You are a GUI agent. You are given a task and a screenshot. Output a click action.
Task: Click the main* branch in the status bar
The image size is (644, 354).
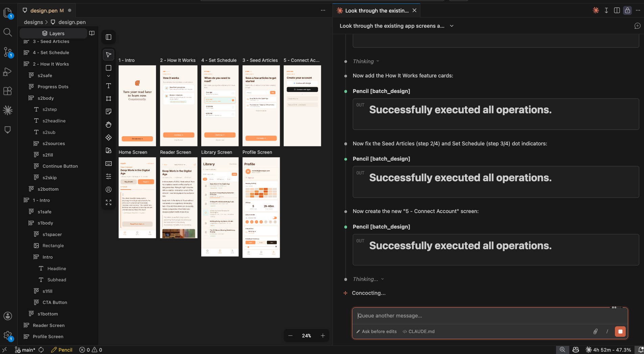coord(25,350)
